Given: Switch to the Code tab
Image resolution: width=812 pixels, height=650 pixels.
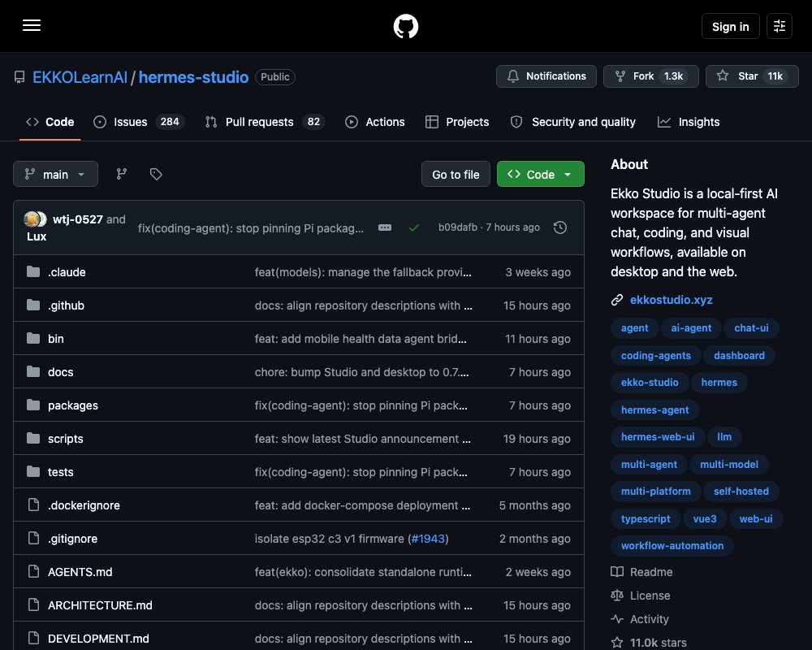Looking at the screenshot, I should coord(50,122).
